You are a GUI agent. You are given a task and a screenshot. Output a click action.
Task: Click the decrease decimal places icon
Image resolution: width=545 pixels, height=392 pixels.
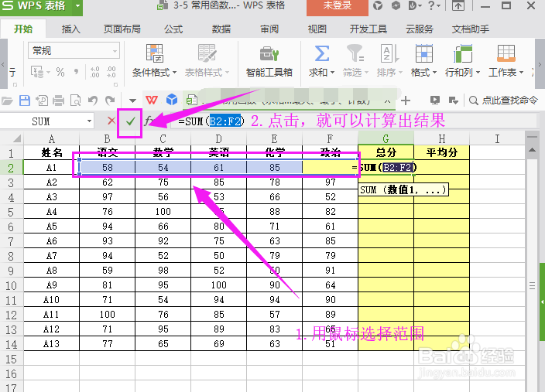111,72
